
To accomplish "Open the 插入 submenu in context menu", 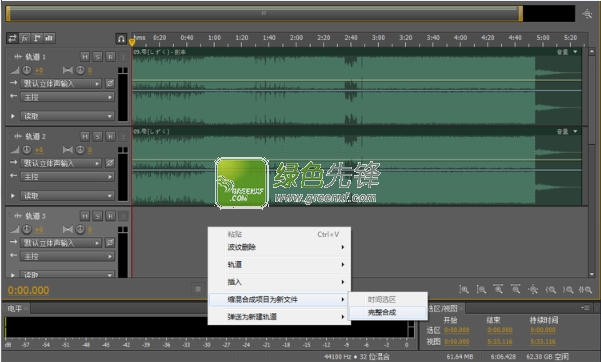I will click(279, 282).
